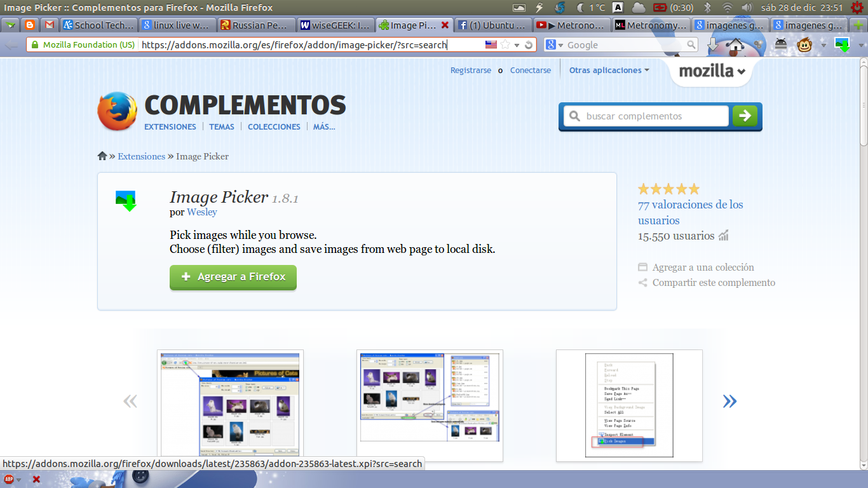Open the first pinned green arrow tab

coord(10,25)
